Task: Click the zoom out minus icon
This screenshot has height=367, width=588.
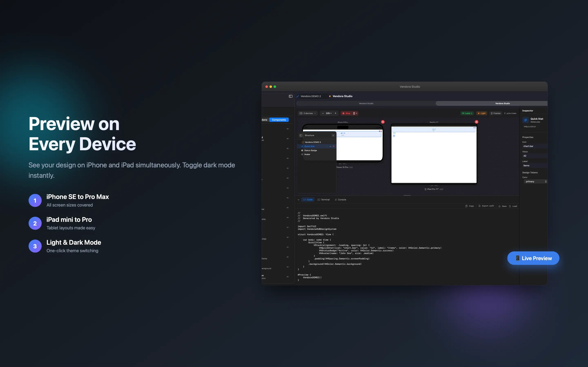Action: point(323,113)
